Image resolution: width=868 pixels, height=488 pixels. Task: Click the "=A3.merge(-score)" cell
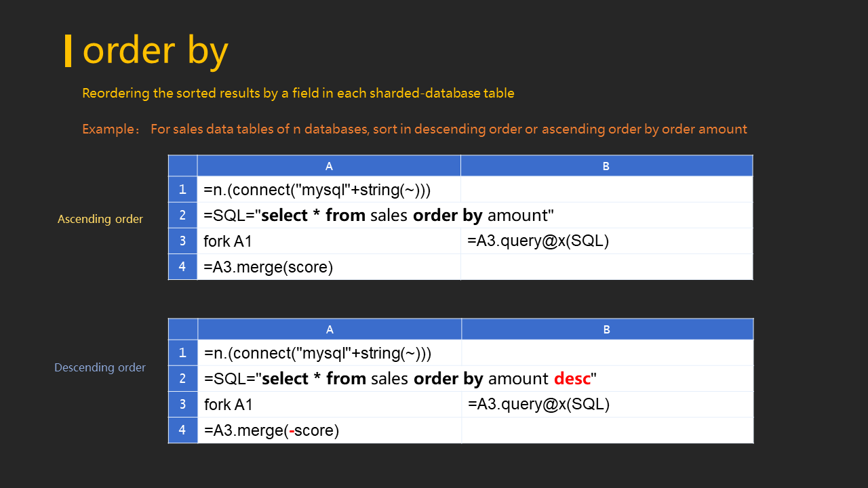pos(330,430)
